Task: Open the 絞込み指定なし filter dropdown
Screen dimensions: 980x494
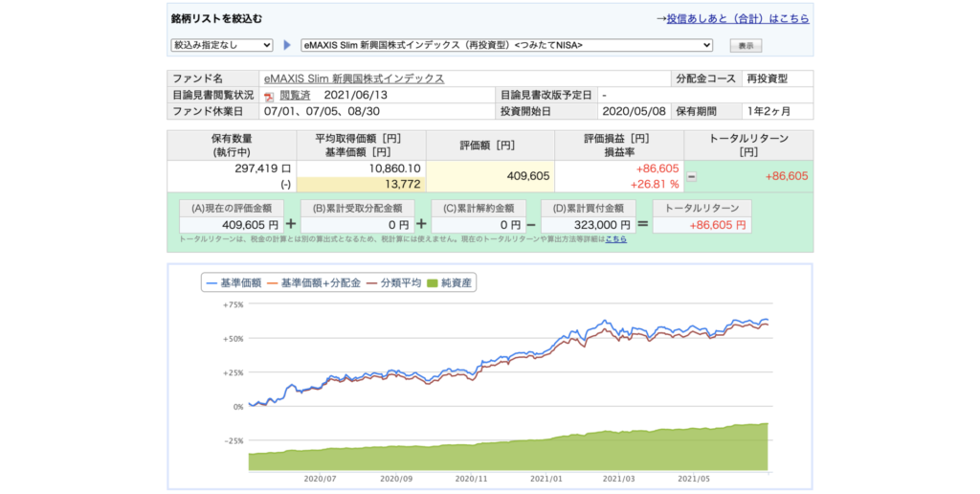Action: [x=222, y=45]
